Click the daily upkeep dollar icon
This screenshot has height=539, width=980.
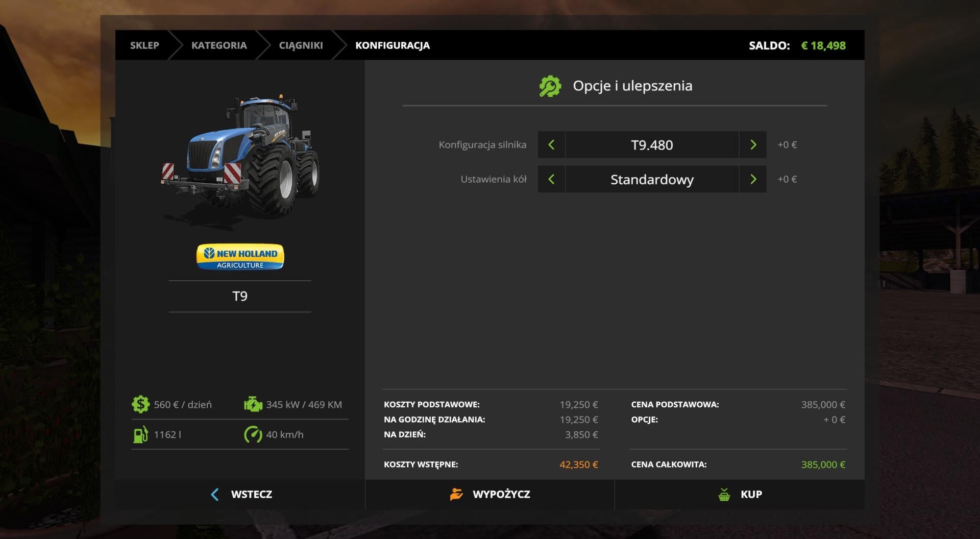click(x=140, y=404)
